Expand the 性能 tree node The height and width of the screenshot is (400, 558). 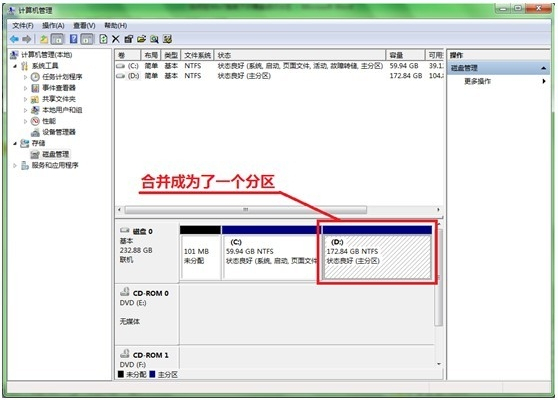(x=25, y=121)
